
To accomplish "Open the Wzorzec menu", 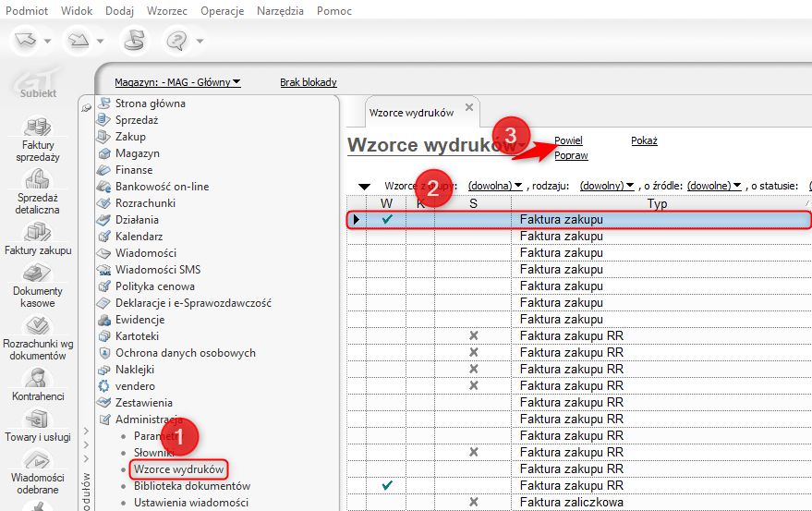I will click(x=167, y=11).
